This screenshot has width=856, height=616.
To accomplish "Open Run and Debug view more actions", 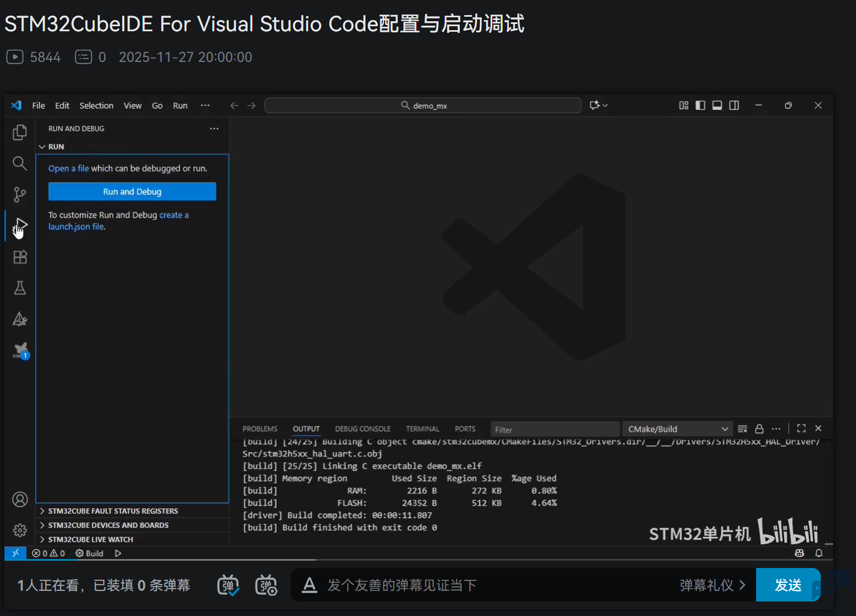I will 214,128.
